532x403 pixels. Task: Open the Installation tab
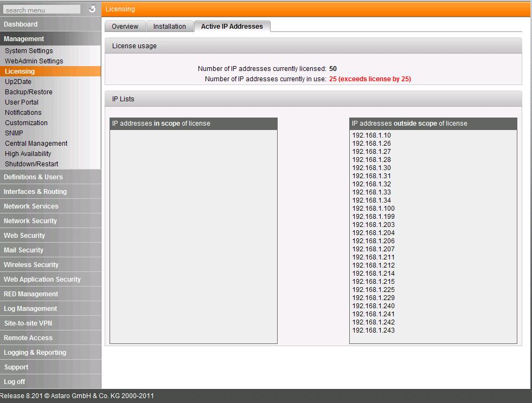pyautogui.click(x=169, y=27)
